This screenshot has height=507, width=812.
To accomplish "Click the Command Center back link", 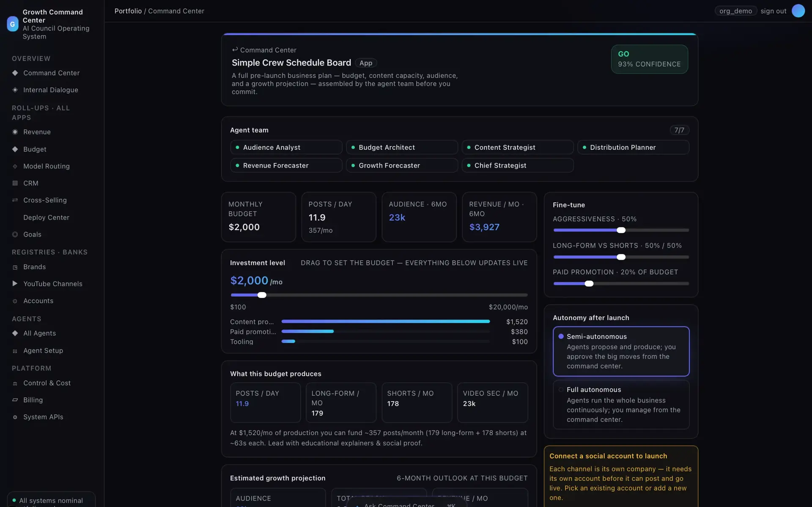I will tap(264, 50).
